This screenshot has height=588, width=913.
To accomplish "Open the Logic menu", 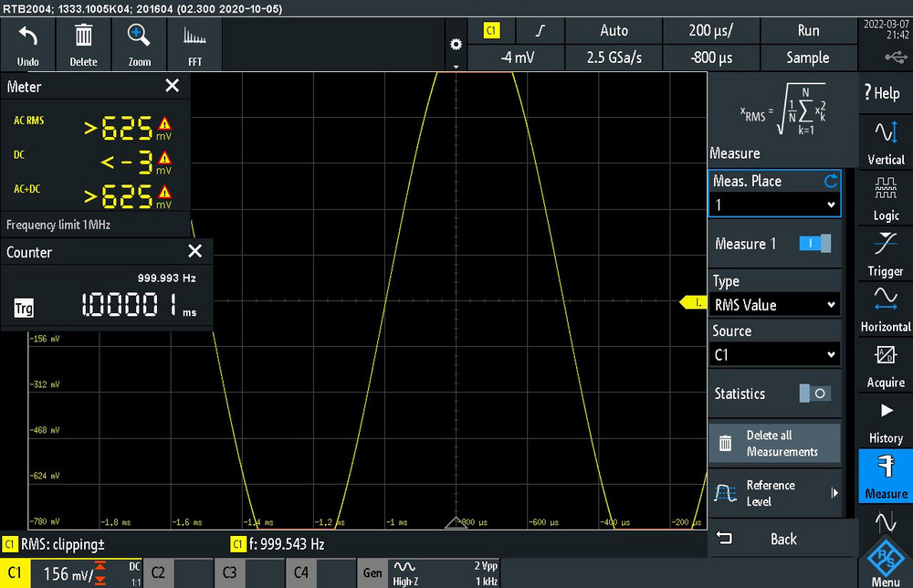I will pyautogui.click(x=885, y=198).
